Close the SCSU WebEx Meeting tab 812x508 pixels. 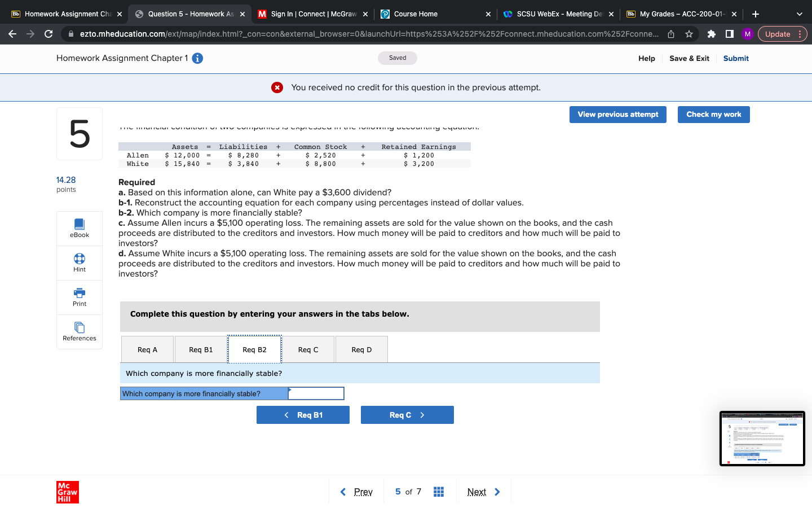click(x=611, y=14)
